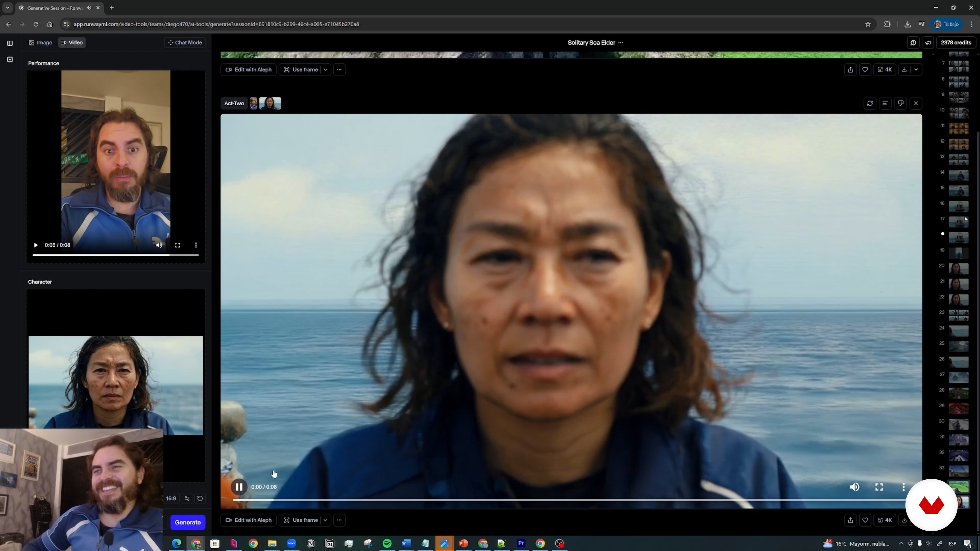This screenshot has height=551, width=980.
Task: Jump to generation thumbnail 20
Action: 958,269
